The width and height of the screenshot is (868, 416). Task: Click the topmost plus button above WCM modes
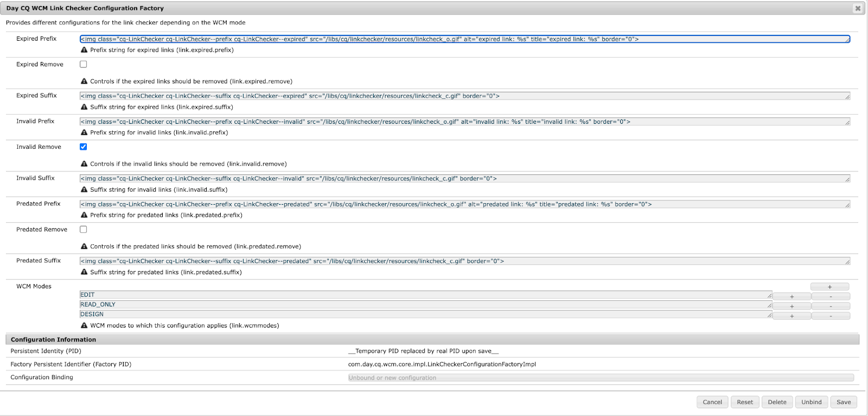click(x=829, y=286)
